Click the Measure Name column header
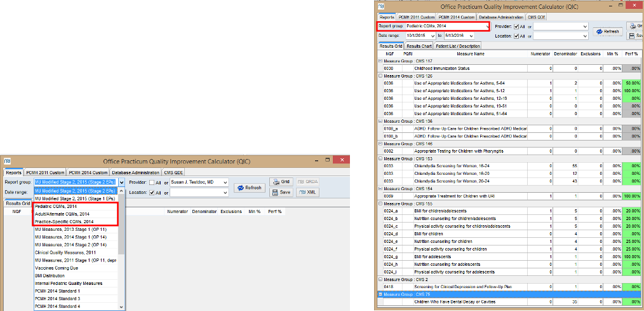Image resolution: width=644 pixels, height=311 pixels. coord(470,54)
